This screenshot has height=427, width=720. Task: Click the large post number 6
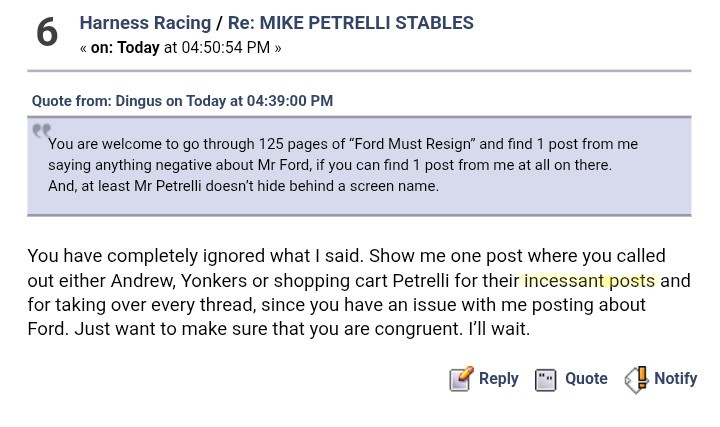(47, 33)
